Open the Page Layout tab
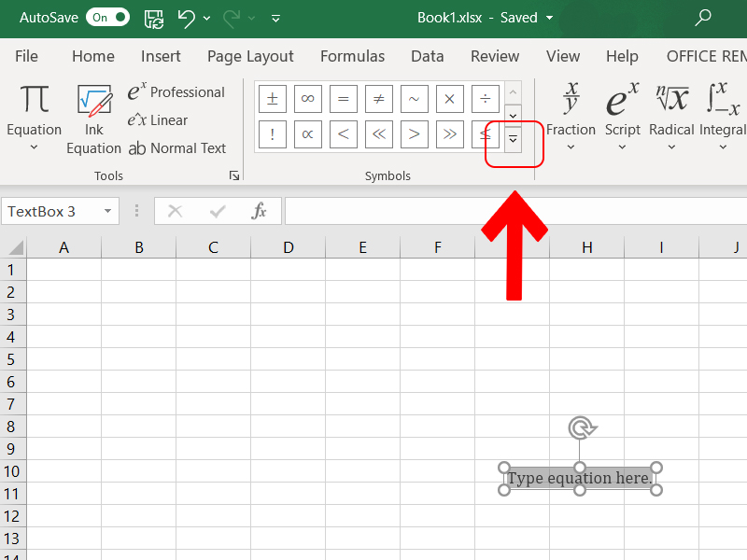 click(250, 56)
